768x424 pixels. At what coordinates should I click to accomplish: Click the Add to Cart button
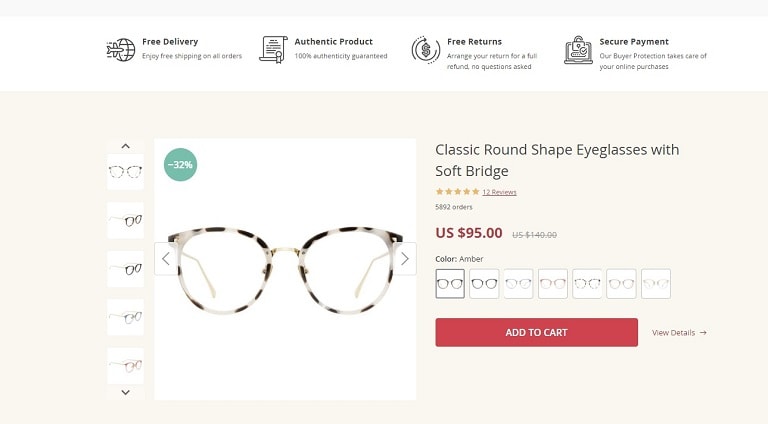tap(536, 332)
